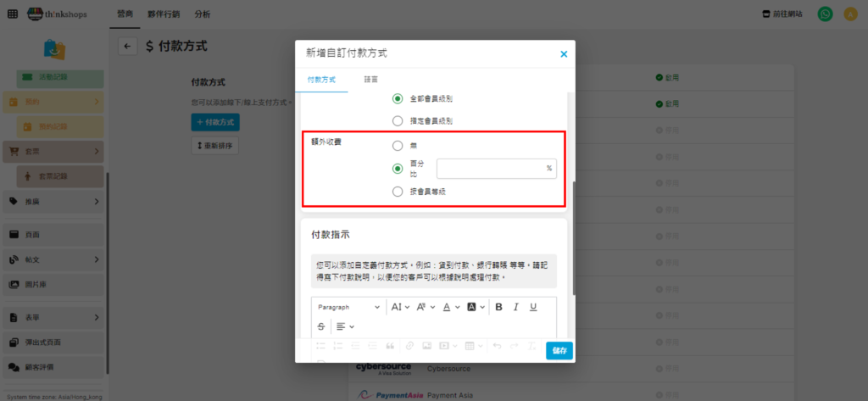The image size is (868, 401).
Task: Select 全部會員級別 radio option
Action: point(398,98)
